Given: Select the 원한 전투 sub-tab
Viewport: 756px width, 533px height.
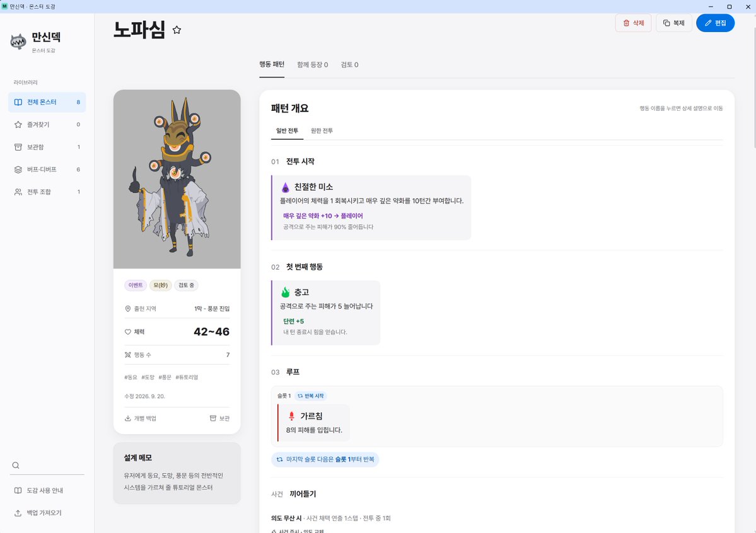Looking at the screenshot, I should [322, 130].
